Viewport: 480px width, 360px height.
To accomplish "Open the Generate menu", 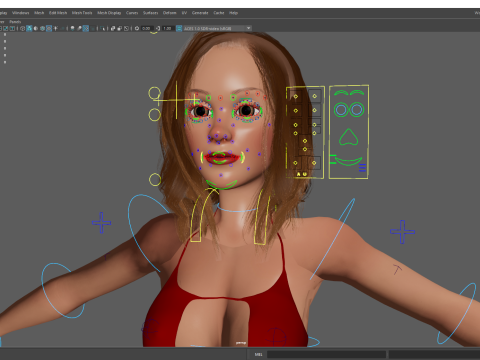I will pyautogui.click(x=200, y=13).
